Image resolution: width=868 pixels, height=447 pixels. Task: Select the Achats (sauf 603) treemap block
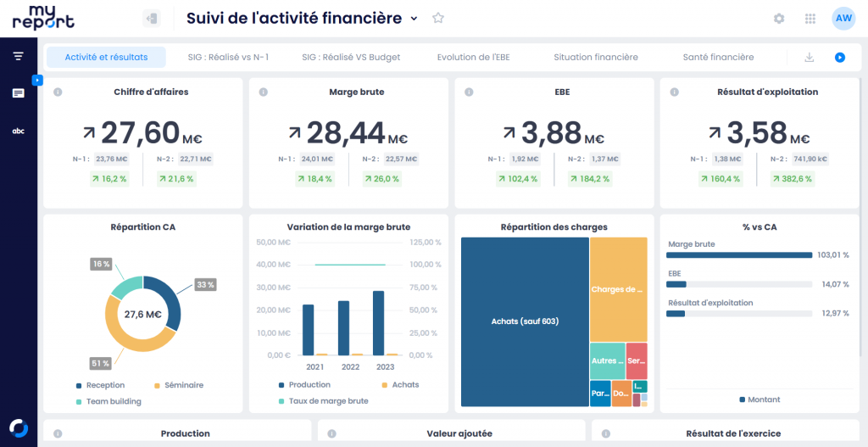tap(525, 321)
